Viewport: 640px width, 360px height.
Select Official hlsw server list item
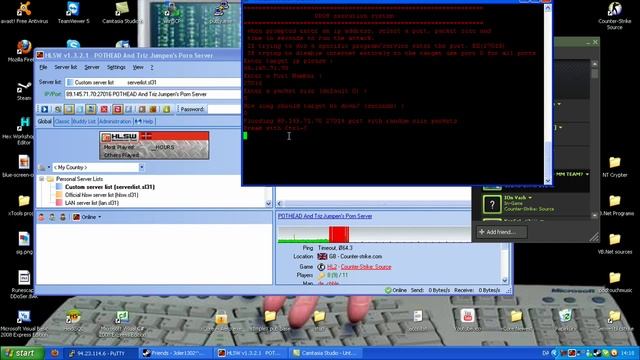(101, 195)
